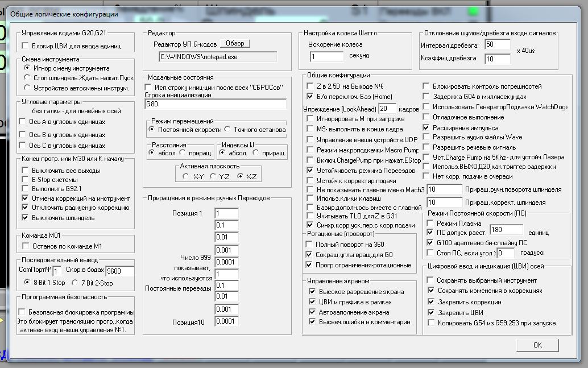The height and width of the screenshot is (368, 588).
Task: Click the Обзор browse button
Action: click(235, 44)
